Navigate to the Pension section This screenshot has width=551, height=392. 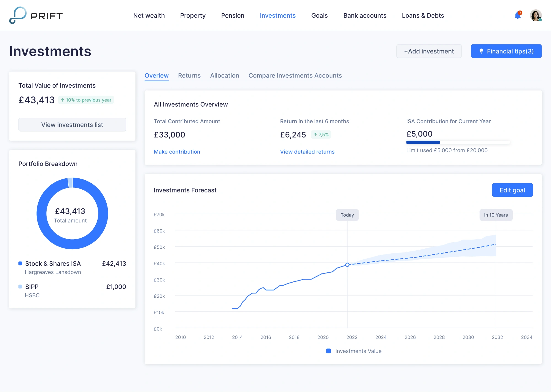coord(232,15)
